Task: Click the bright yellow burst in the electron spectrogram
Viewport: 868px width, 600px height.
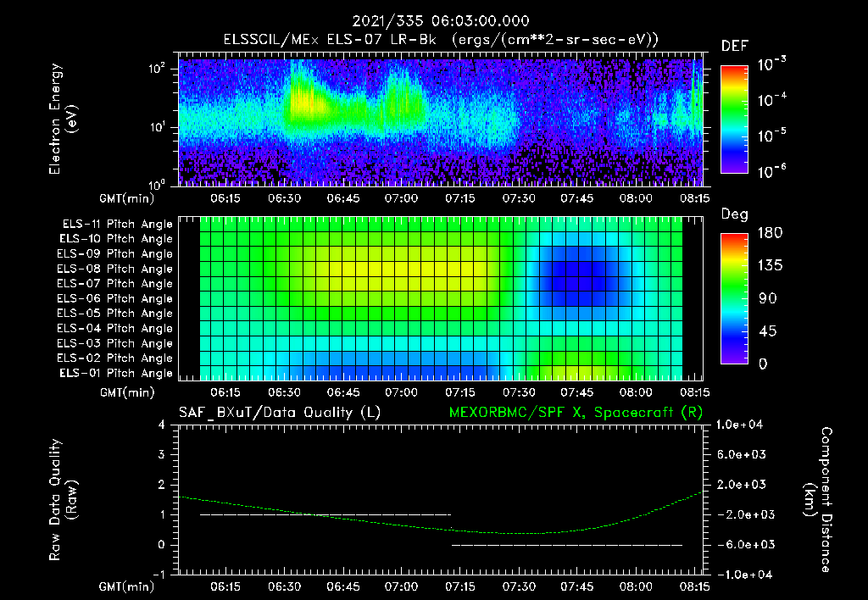Action: click(x=305, y=102)
